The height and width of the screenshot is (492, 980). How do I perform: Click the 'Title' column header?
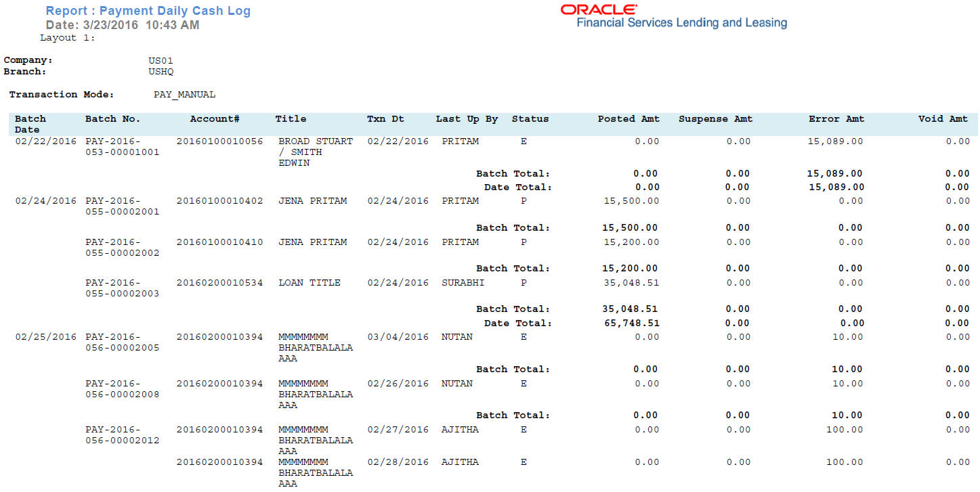tap(291, 118)
